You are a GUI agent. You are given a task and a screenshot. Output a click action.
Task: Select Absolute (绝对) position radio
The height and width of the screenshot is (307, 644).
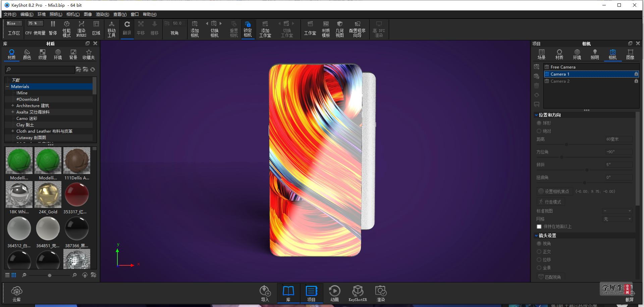[539, 131]
